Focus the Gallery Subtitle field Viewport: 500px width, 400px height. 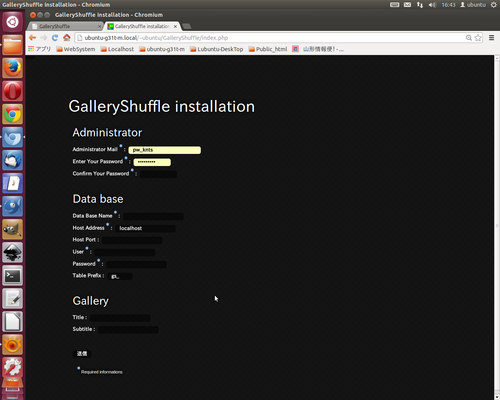[128, 330]
